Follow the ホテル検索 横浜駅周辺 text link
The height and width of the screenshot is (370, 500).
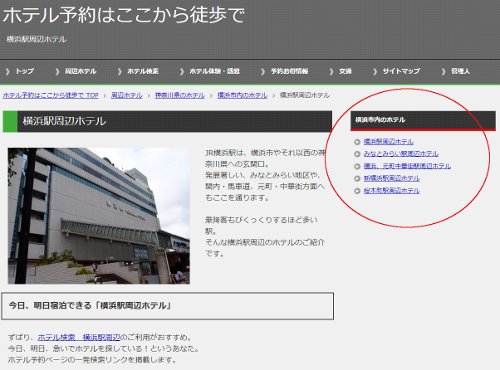point(79,337)
